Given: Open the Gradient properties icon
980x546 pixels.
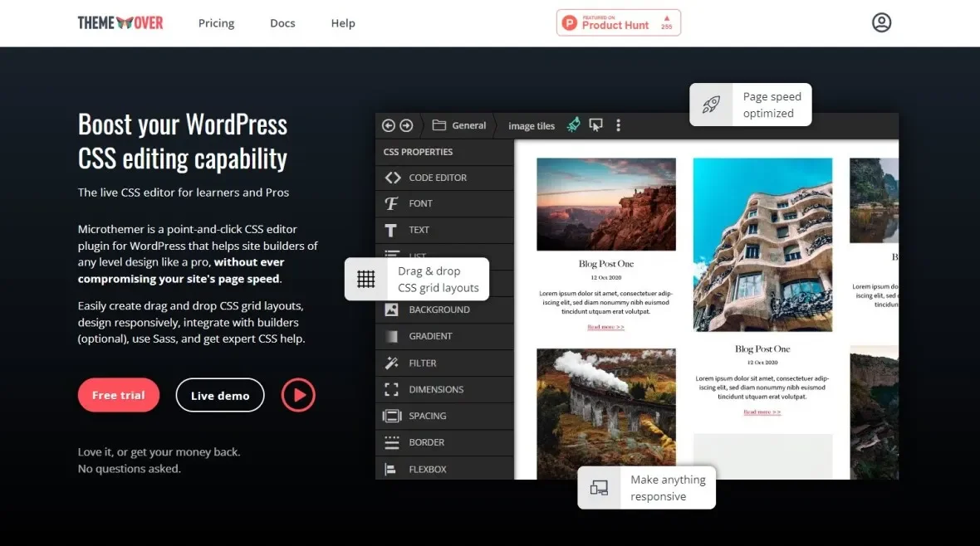Looking at the screenshot, I should [392, 336].
